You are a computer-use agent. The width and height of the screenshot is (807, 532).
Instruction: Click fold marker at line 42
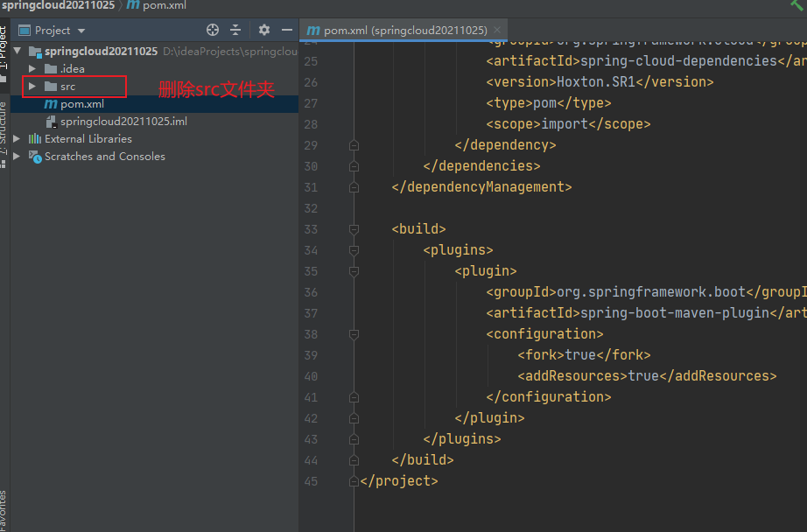[354, 419]
